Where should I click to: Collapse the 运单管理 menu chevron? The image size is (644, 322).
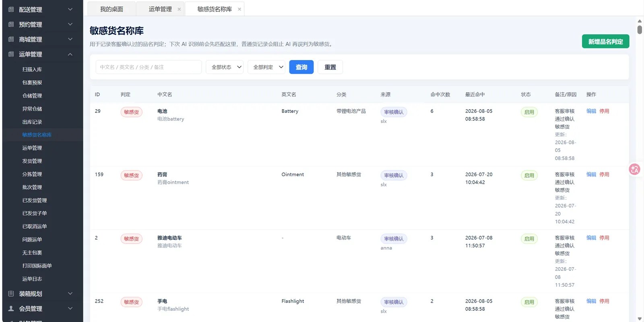[70, 54]
